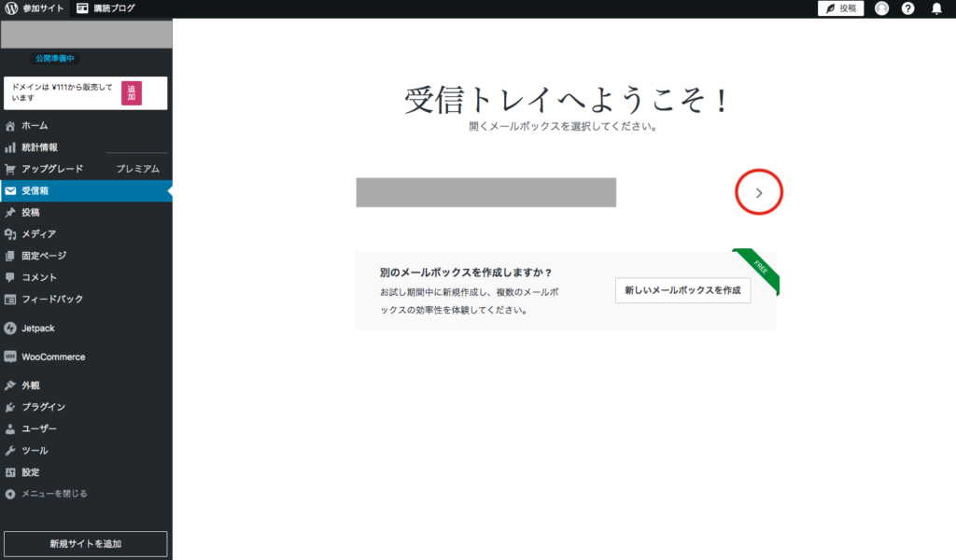Go to ホーム in the sidebar

[x=35, y=126]
